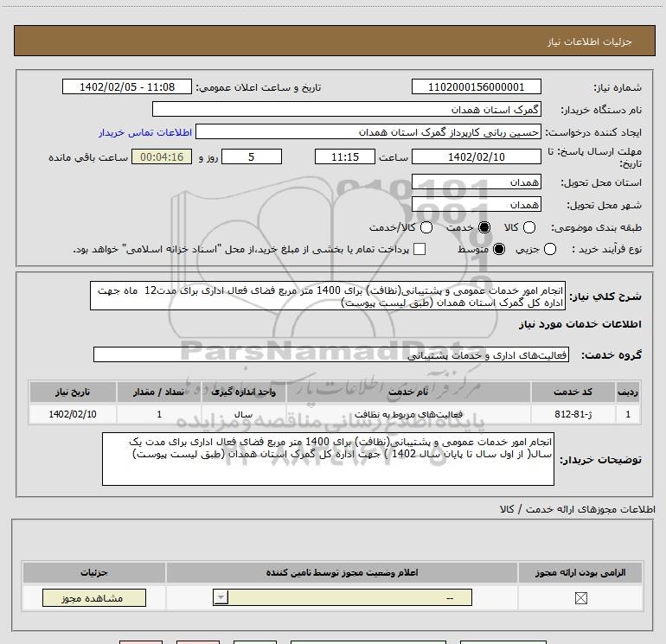Click the توضیحات خریدار text area
This screenshot has width=666, height=644.
point(328,459)
